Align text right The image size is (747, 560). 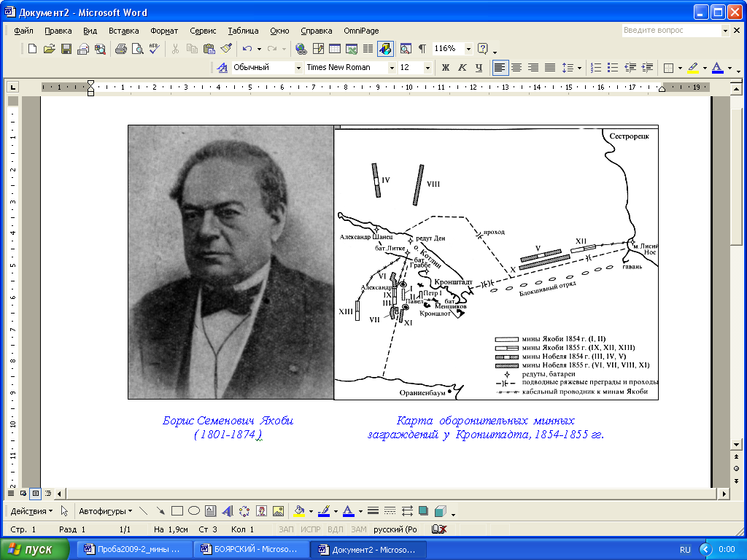[533, 68]
